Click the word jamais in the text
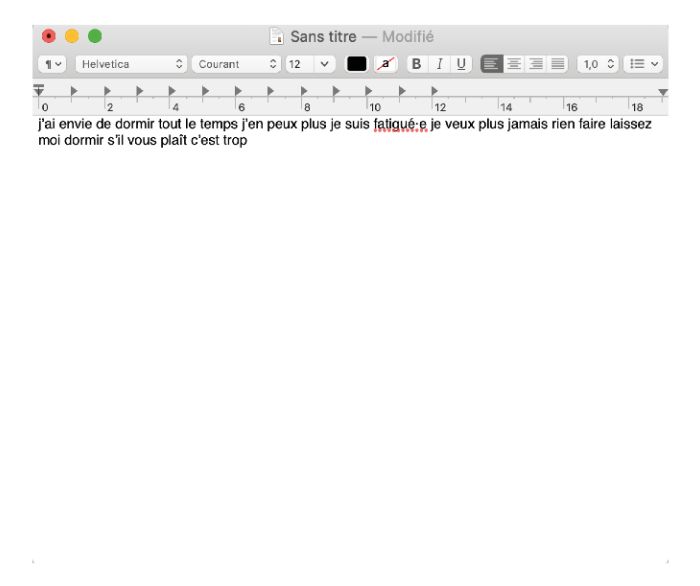Image resolution: width=700 pixels, height=586 pixels. pos(527,124)
